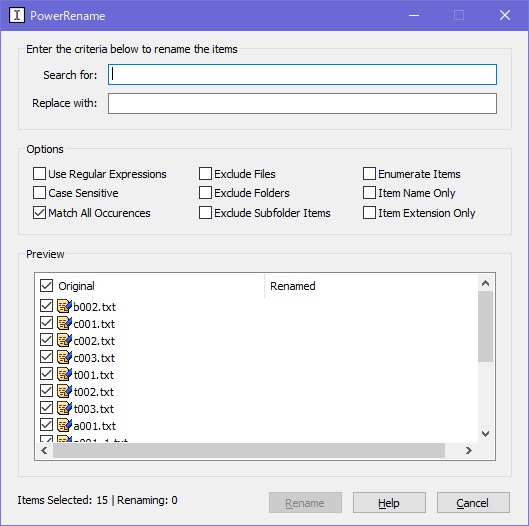Close the PowerRename window
This screenshot has height=526, width=529.
(x=505, y=15)
